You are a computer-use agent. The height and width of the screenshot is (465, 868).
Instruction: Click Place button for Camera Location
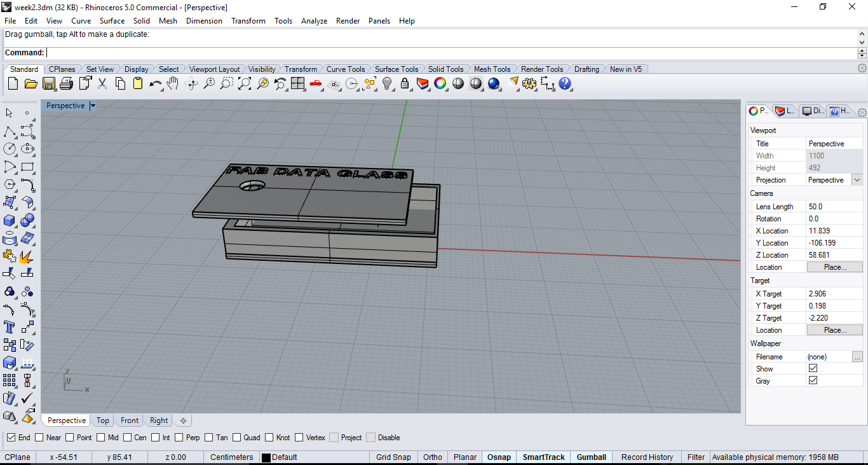[834, 267]
